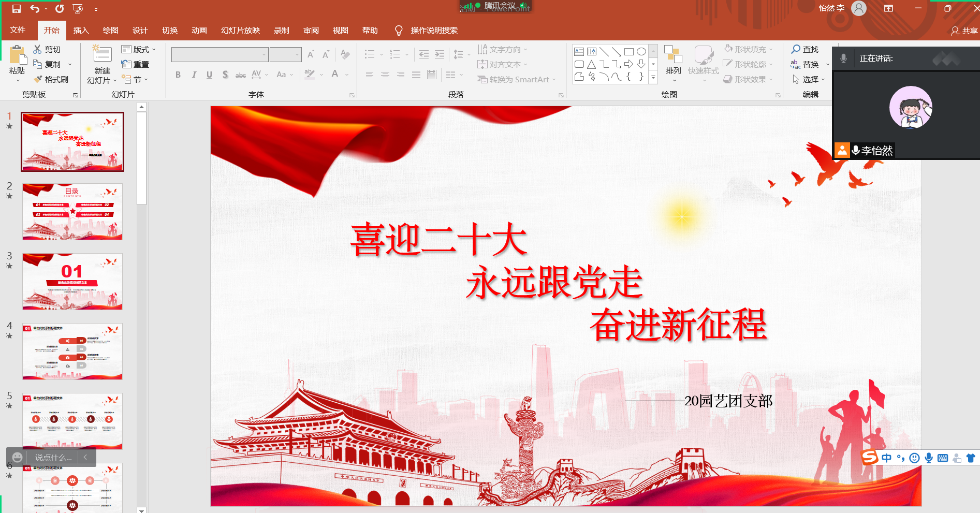The image size is (980, 513).
Task: Open Shape Fill (形状填充) dropdown
Action: (749, 49)
